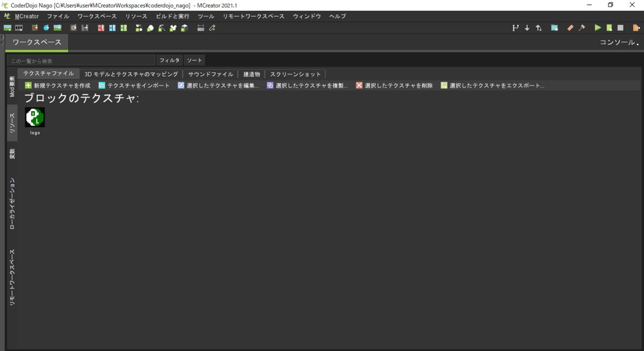Click the orange eraser toolbar icon

570,27
